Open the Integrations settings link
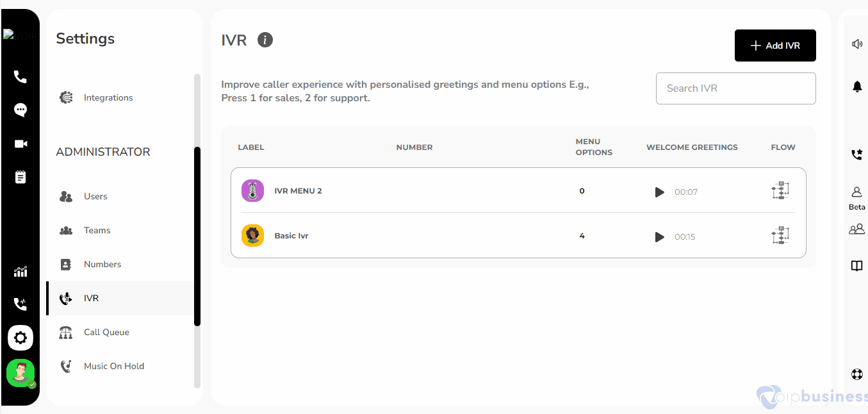This screenshot has width=868, height=414. point(108,97)
